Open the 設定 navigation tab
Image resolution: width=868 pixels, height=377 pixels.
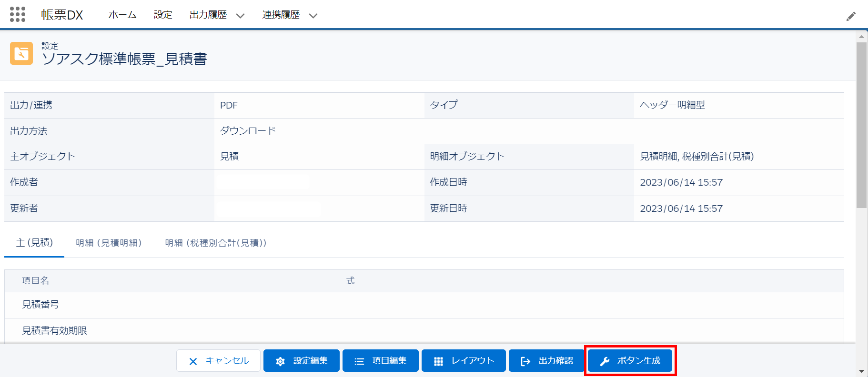pos(163,15)
